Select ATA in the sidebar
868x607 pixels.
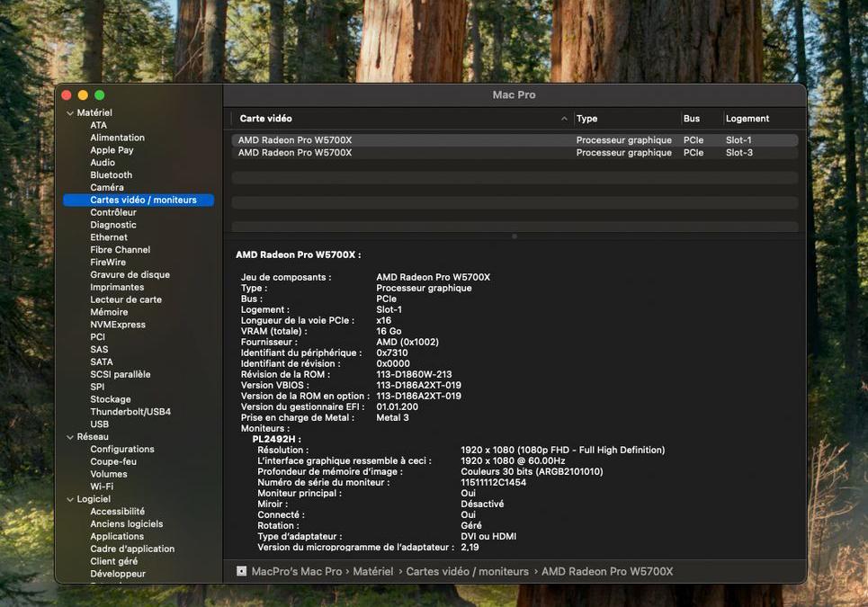[99, 125]
